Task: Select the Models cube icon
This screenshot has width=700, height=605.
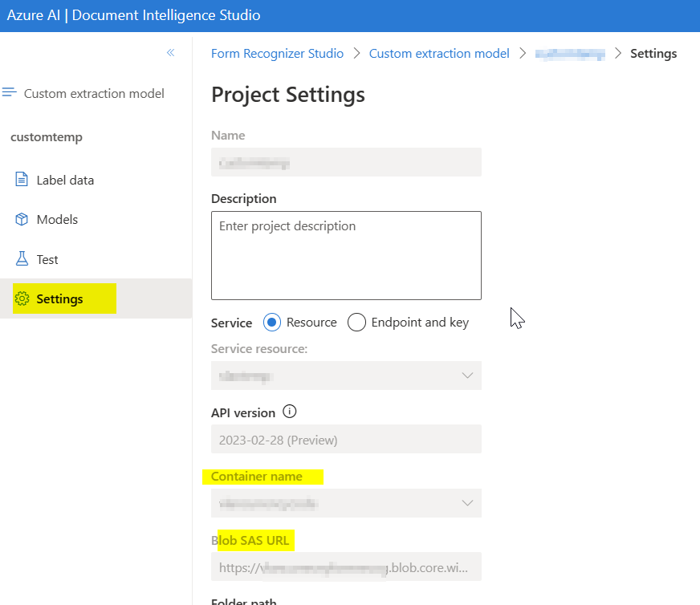Action: (x=21, y=218)
